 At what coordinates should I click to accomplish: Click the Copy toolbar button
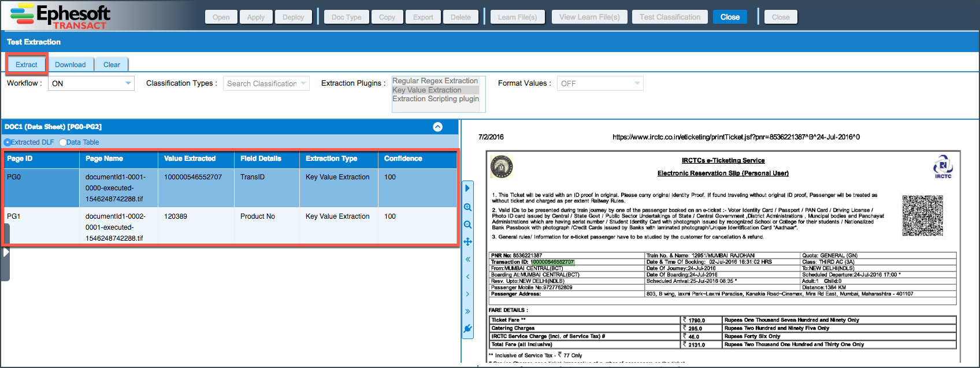387,17
